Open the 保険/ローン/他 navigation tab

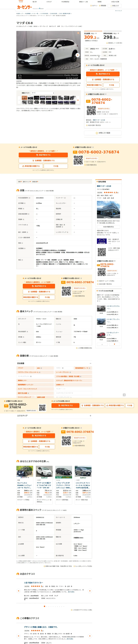[83, 2]
